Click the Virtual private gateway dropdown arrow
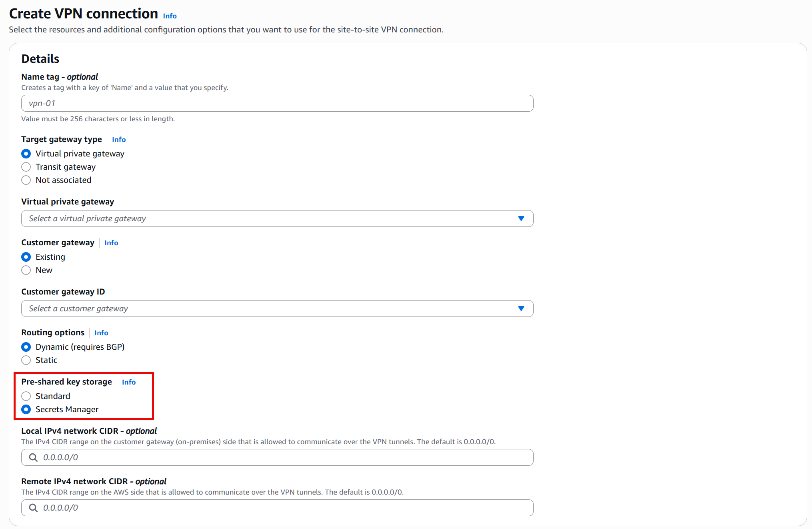 (x=521, y=218)
